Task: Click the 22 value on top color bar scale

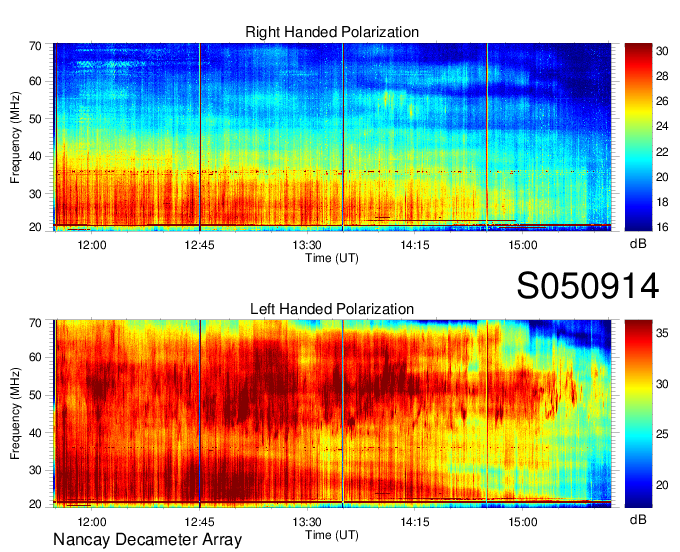Action: 662,152
